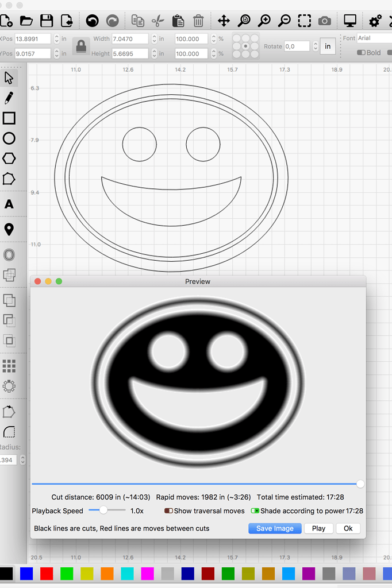Click the Height field 5.6695
The height and width of the screenshot is (588, 392).
130,53
